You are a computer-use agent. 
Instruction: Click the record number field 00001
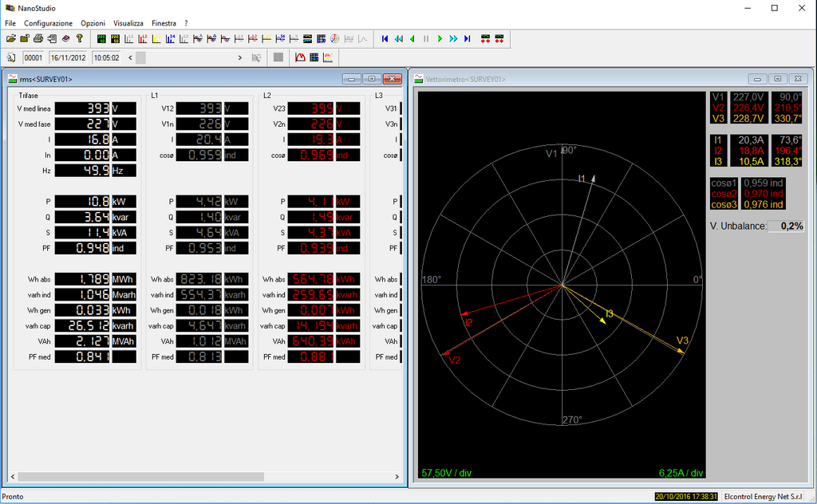34,57
